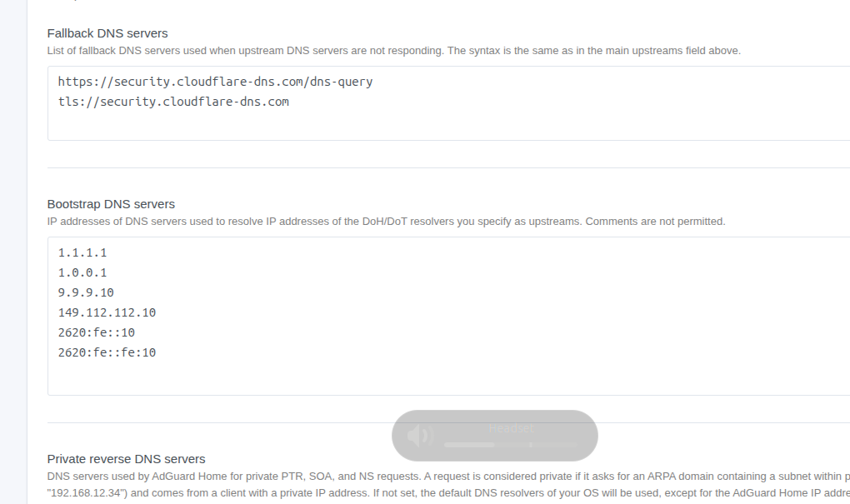Click the 1.1.1.1 bootstrap entry
The image size is (850, 504).
click(x=82, y=252)
